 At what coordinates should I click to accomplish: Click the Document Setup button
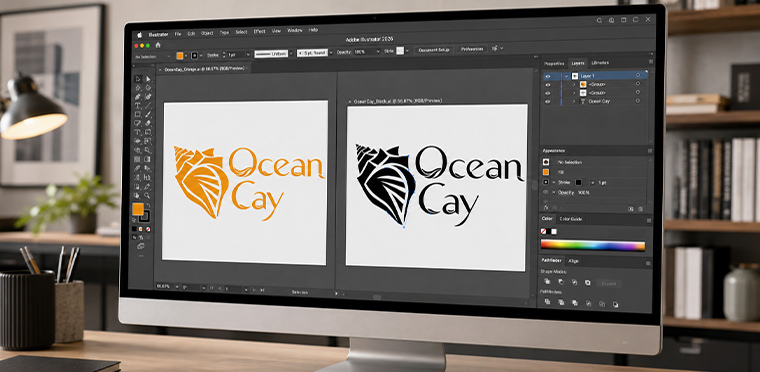coord(434,49)
